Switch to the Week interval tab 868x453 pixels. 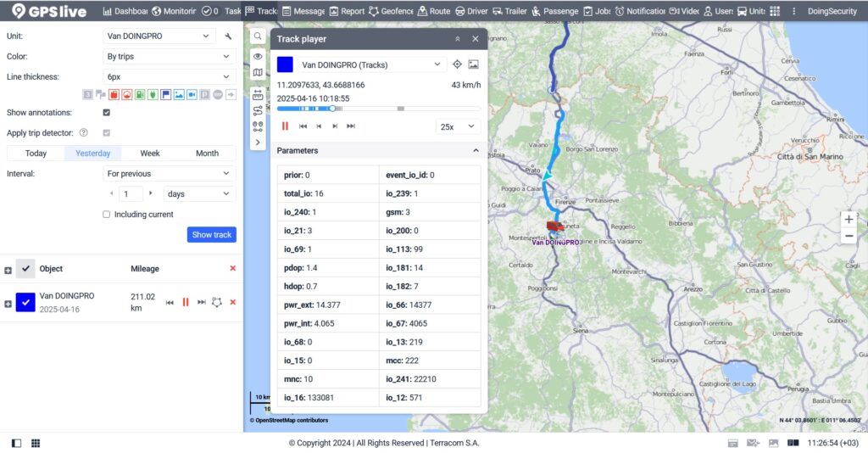pos(150,154)
